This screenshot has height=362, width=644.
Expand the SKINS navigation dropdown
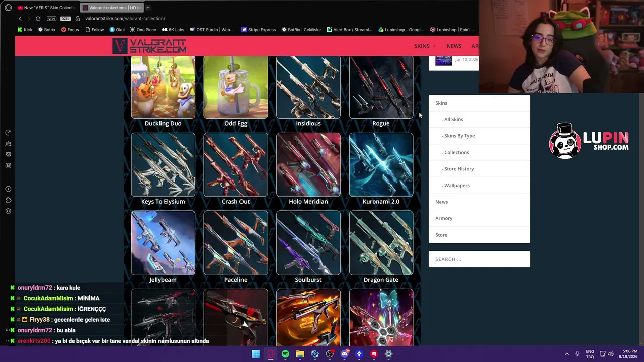(425, 46)
